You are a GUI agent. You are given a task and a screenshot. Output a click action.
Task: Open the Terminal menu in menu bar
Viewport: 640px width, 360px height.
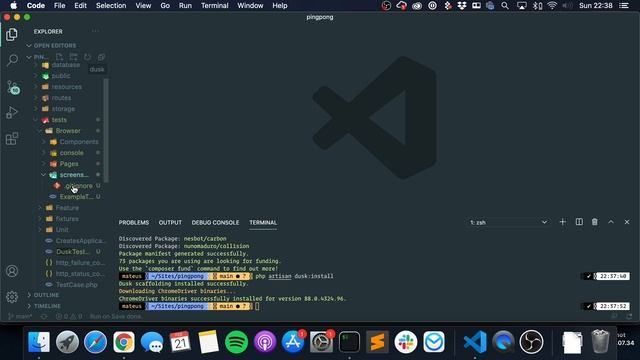pos(215,6)
